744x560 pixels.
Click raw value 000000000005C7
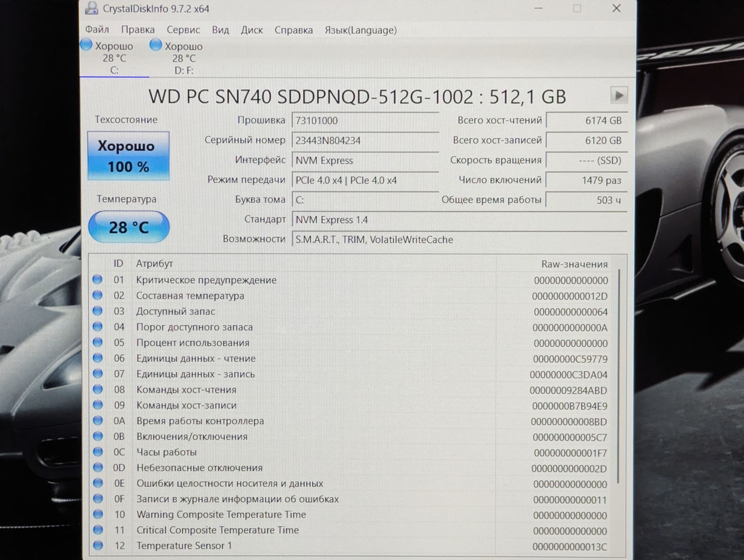coord(570,437)
